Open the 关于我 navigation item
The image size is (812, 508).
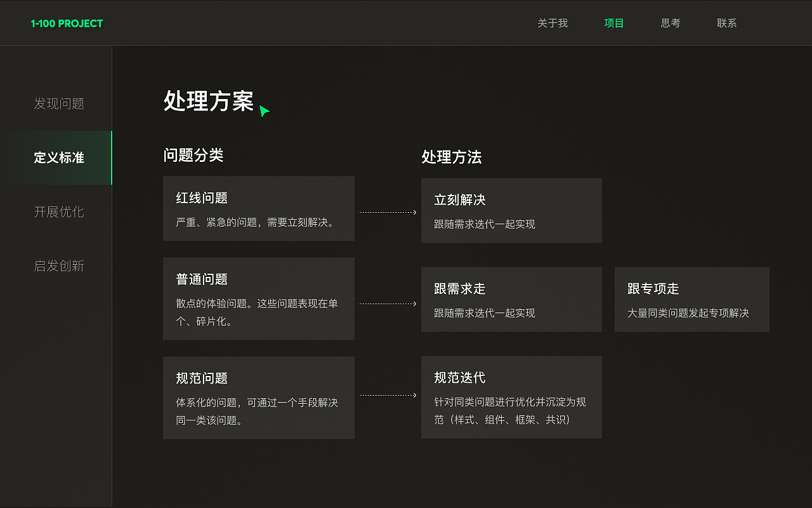pos(551,23)
